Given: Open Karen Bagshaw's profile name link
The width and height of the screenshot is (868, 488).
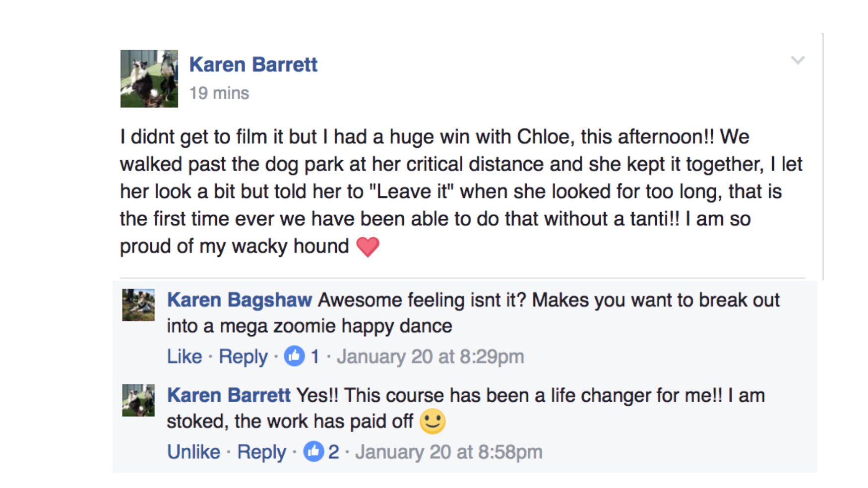Looking at the screenshot, I should tap(240, 300).
